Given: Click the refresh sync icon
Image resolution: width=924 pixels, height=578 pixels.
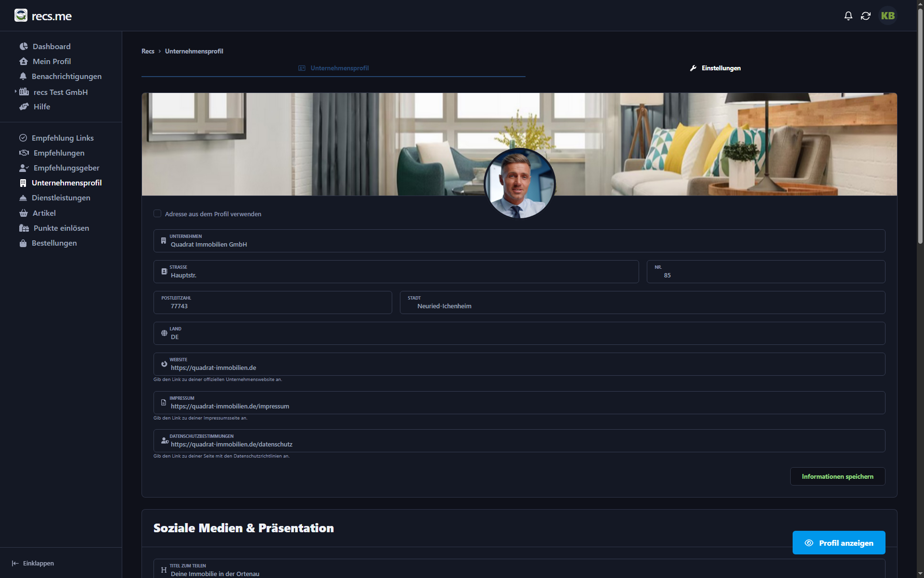Looking at the screenshot, I should (865, 16).
